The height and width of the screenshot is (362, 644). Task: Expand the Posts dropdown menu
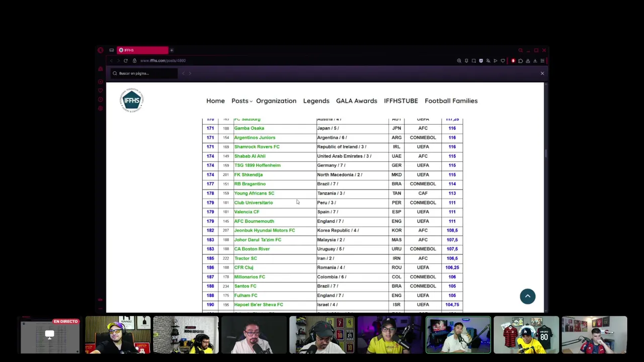[x=242, y=101]
